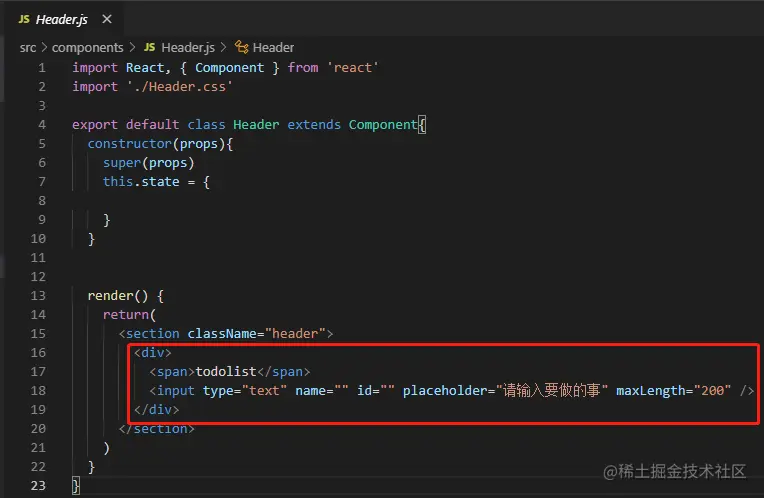The image size is (764, 498).
Task: Click the id="" attribute on line 18
Action: tap(376, 391)
